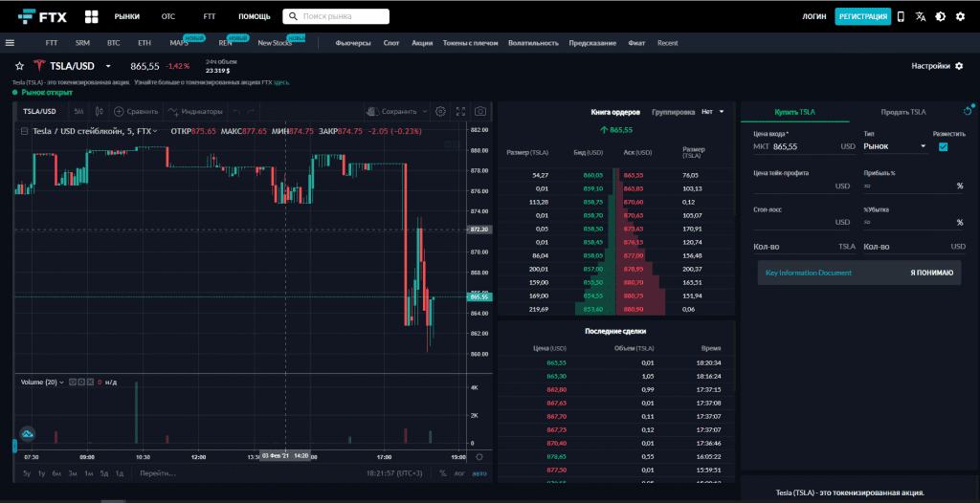Hide the Volume indicator eye icon
980x503 pixels.
[72, 382]
